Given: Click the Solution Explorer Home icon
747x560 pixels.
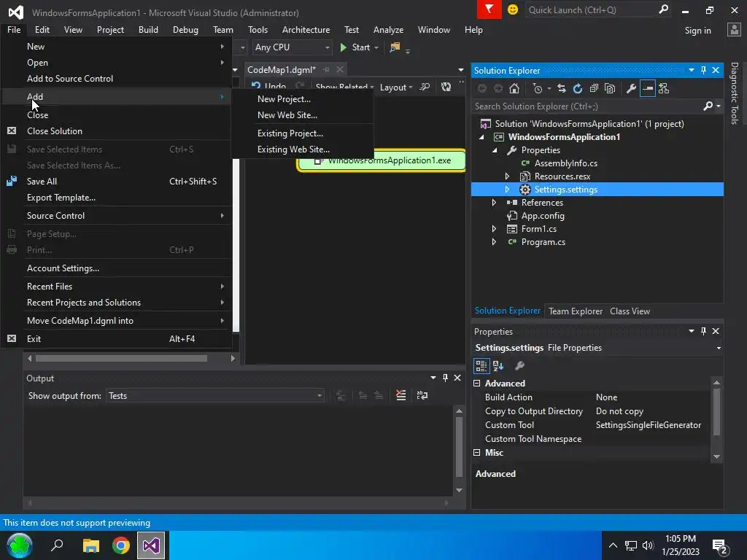Looking at the screenshot, I should pos(514,88).
